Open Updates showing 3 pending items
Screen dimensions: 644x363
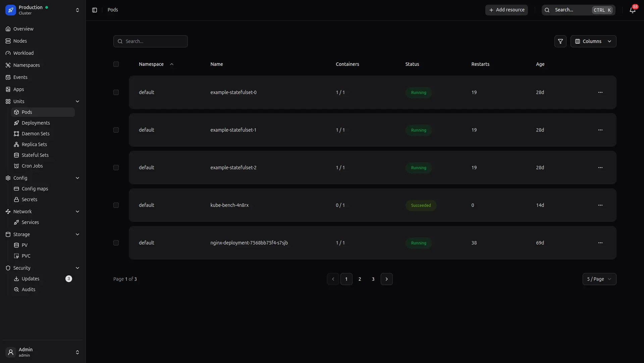[x=31, y=279]
